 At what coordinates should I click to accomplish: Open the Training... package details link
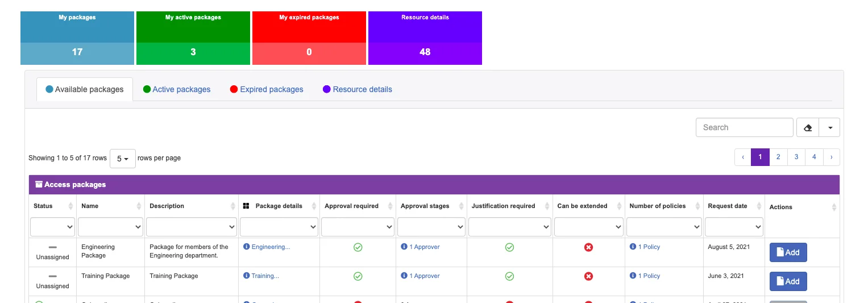pos(265,276)
